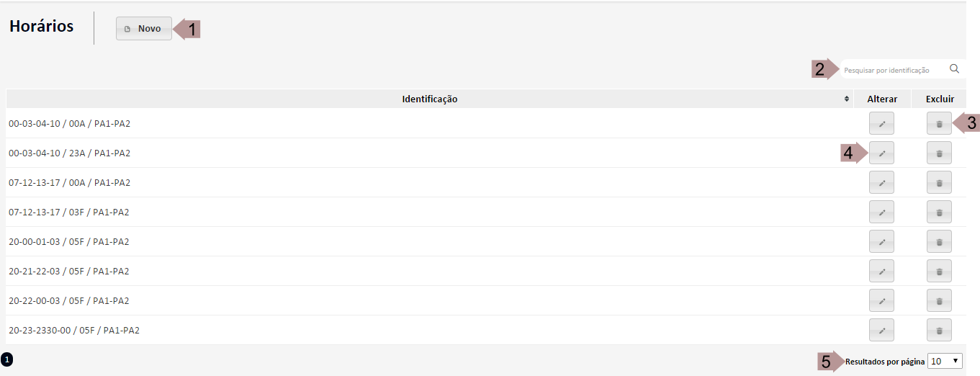The width and height of the screenshot is (980, 376).
Task: Edit schedule 00-03-04-10 / 23A / PA1-PA2
Action: click(881, 153)
